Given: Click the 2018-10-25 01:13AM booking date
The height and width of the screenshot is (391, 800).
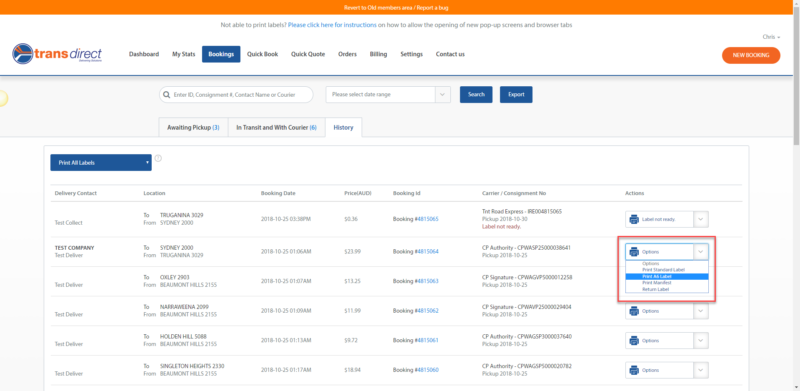Looking at the screenshot, I should [x=286, y=340].
